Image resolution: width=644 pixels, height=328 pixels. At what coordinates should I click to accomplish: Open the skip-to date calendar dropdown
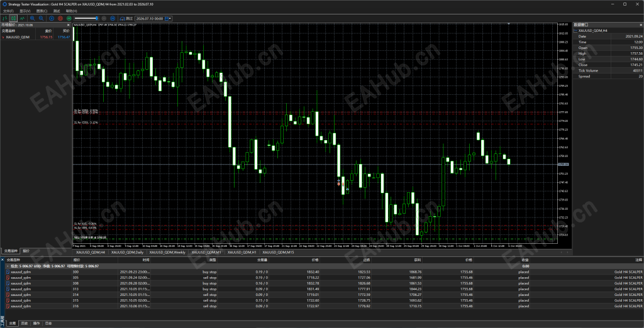169,18
